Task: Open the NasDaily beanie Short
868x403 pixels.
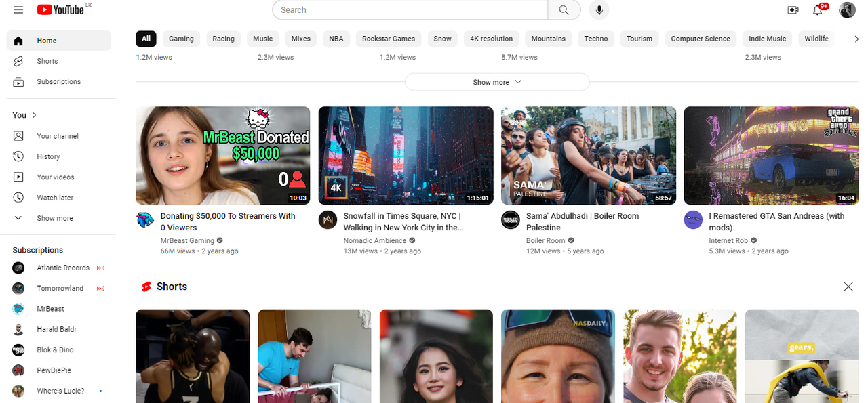Action: [x=558, y=356]
